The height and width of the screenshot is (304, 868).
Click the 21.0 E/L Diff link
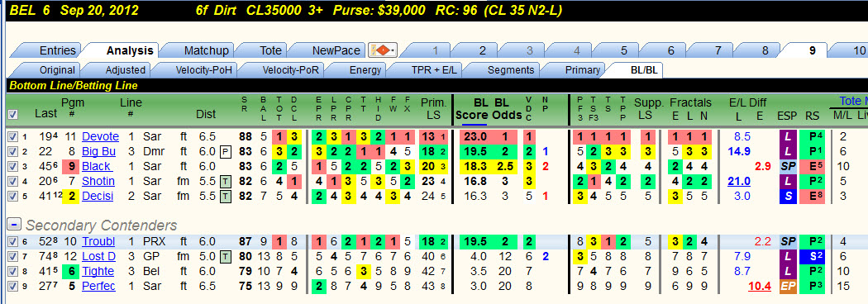(x=738, y=181)
